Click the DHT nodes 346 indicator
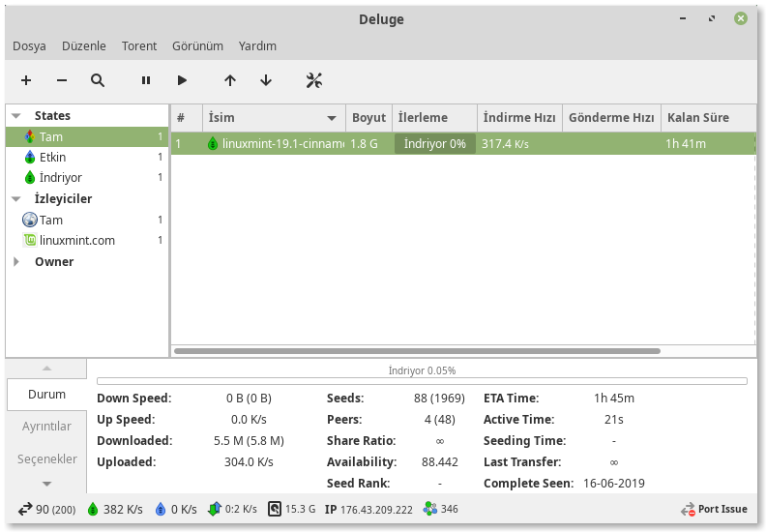The width and height of the screenshot is (766, 532). (x=441, y=510)
